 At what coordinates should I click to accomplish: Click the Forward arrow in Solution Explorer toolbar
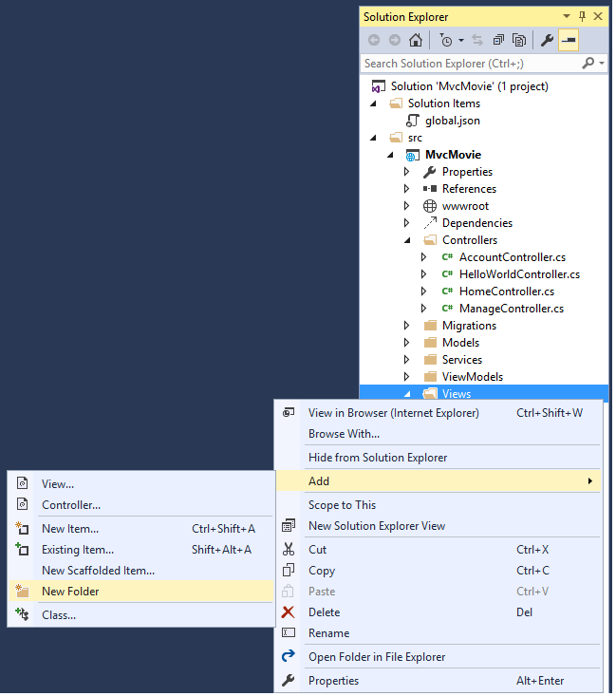(397, 41)
